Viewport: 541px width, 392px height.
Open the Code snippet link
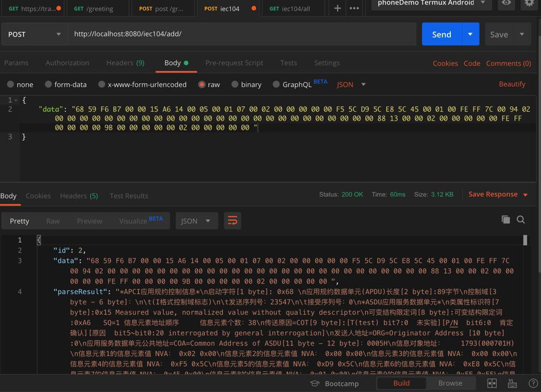472,64
